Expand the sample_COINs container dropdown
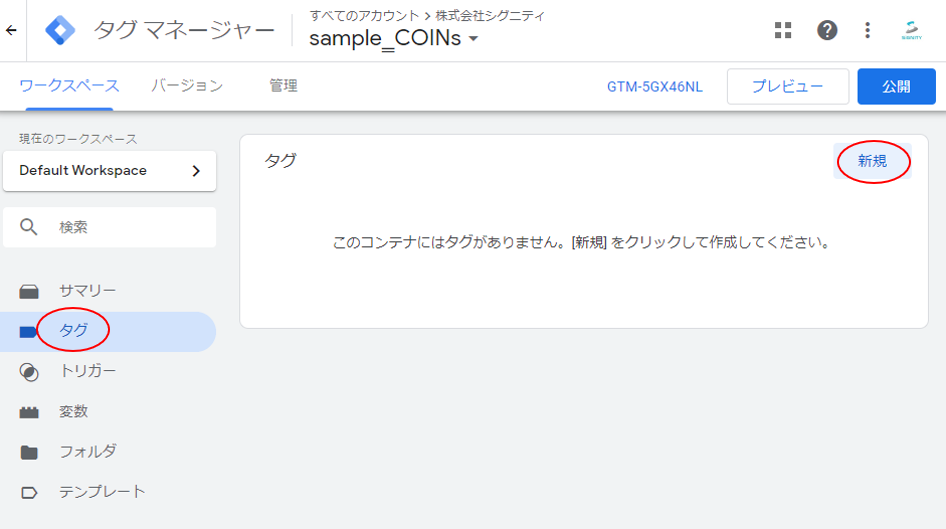Screen dimensions: 946x529 [473, 39]
